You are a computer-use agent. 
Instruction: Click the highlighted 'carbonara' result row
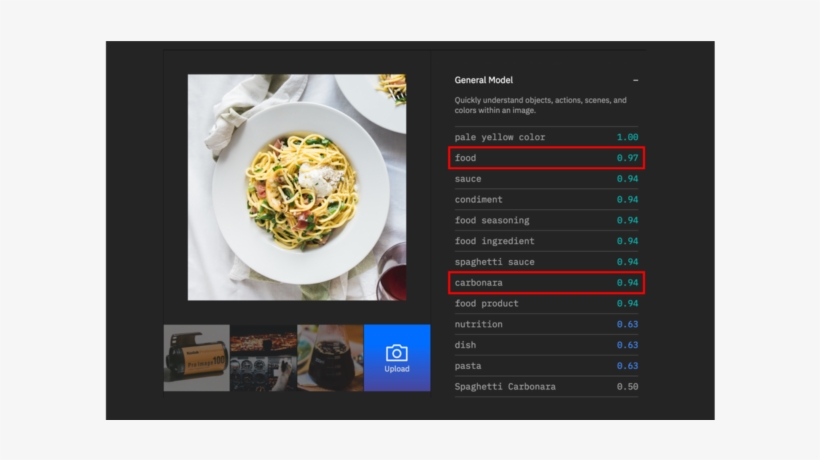click(x=546, y=283)
